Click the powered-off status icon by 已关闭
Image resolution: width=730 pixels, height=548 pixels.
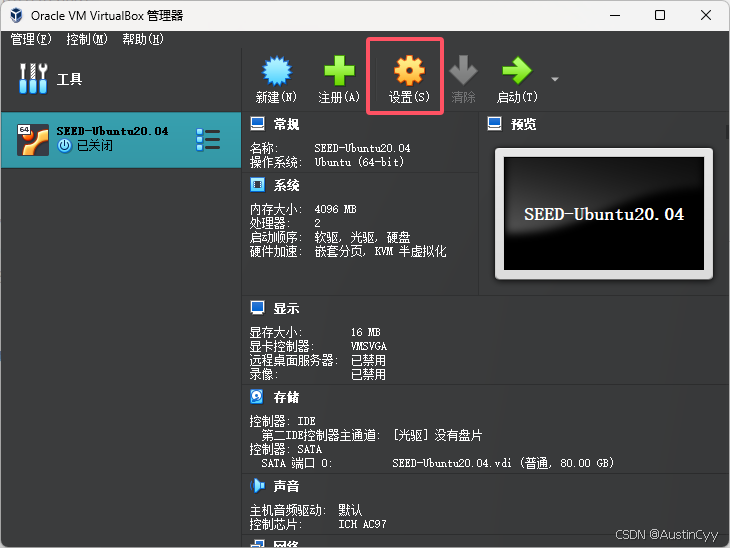pyautogui.click(x=65, y=146)
